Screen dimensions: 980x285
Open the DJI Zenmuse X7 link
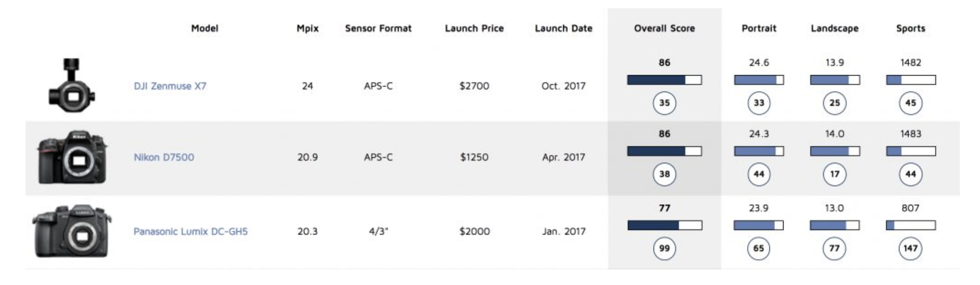(170, 86)
